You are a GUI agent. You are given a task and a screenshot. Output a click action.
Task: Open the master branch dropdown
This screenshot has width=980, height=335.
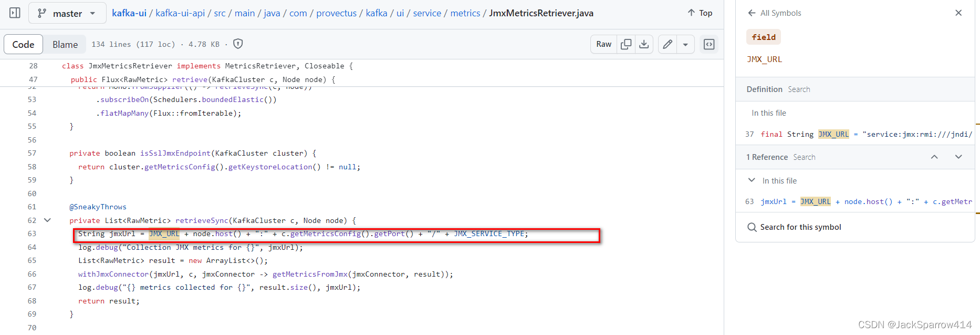67,13
